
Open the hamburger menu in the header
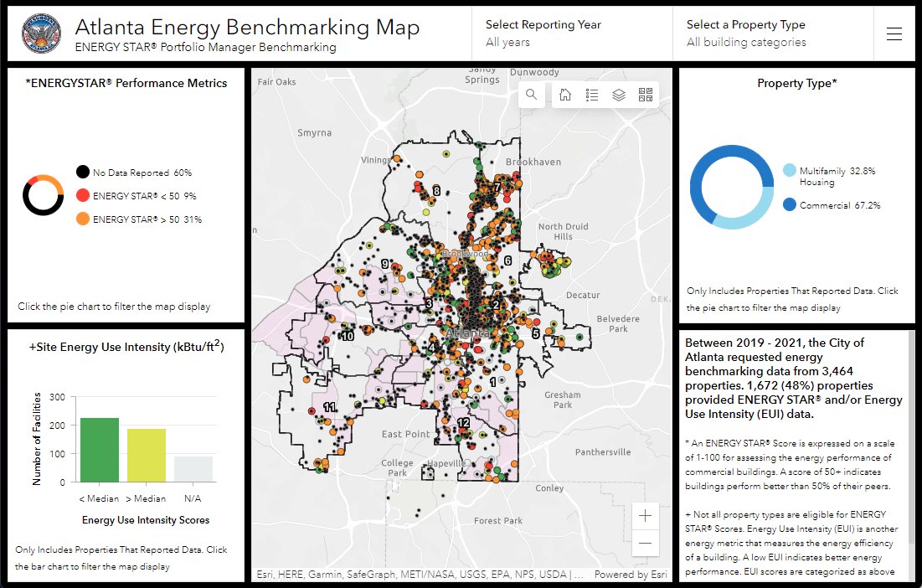tap(894, 34)
